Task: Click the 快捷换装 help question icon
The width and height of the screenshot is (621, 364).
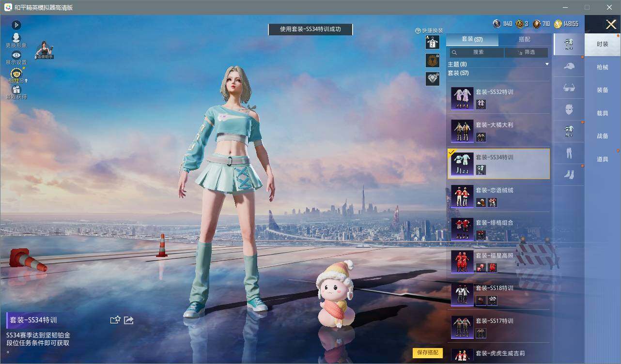Action: pos(418,31)
